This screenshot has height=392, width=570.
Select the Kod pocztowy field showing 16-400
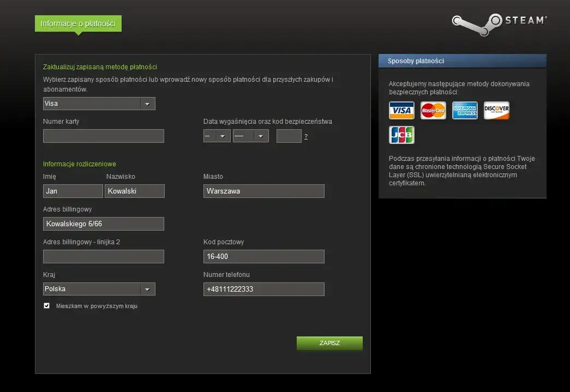(x=263, y=256)
